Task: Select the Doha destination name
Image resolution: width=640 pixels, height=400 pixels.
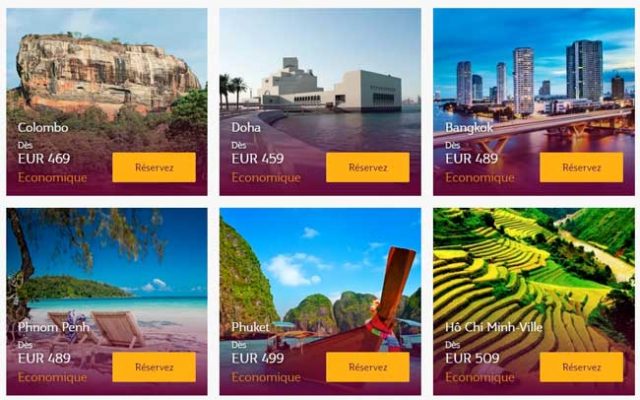Action: [246, 128]
